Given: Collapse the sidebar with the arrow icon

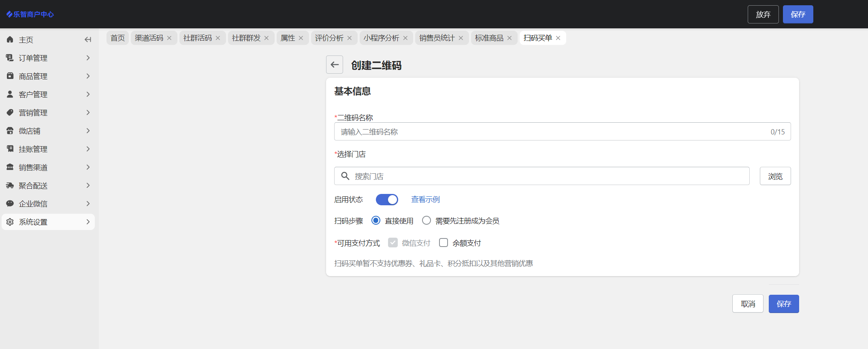Looking at the screenshot, I should tap(88, 40).
